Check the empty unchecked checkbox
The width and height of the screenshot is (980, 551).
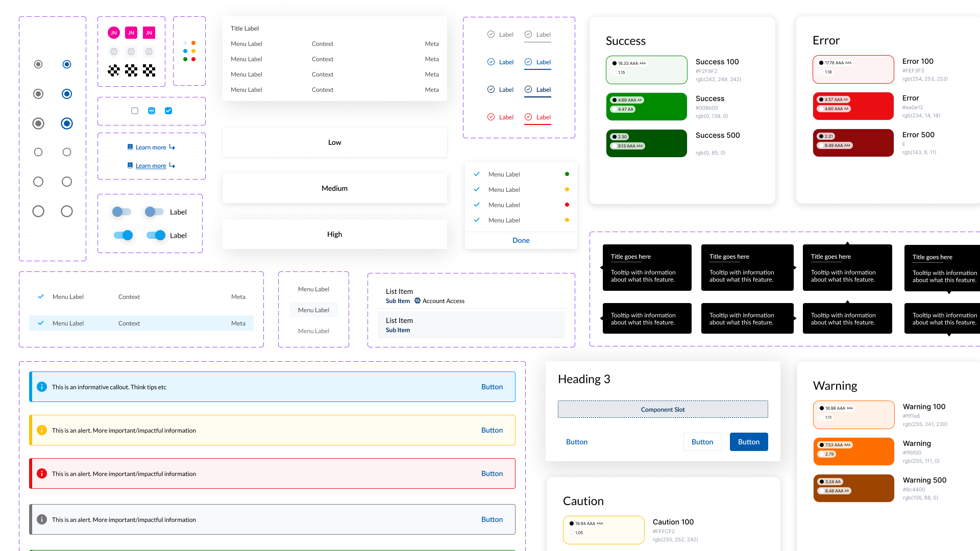pyautogui.click(x=135, y=111)
